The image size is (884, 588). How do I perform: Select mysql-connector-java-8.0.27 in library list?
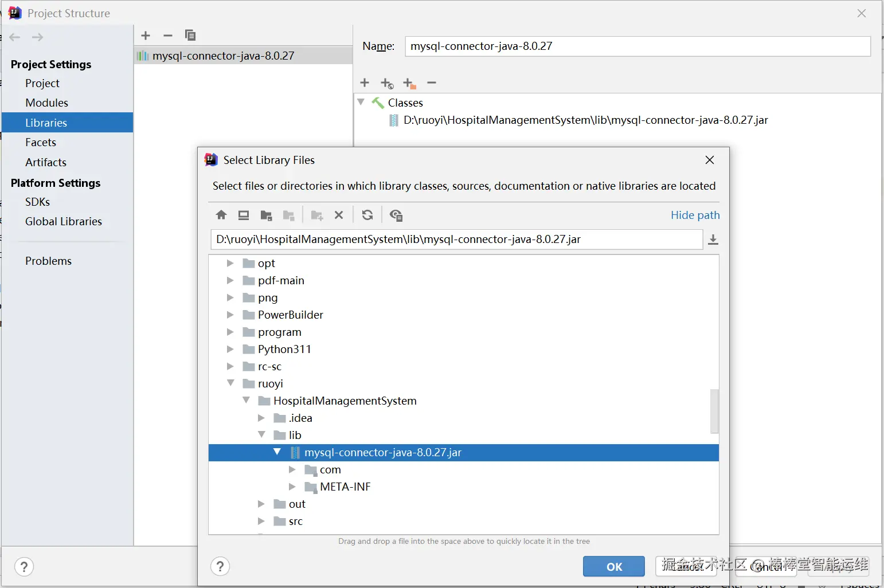244,56
